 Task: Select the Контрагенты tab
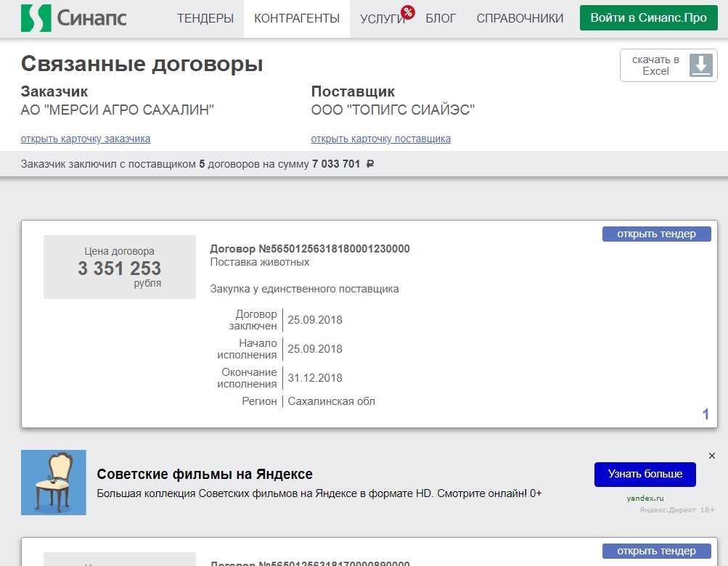tap(297, 19)
